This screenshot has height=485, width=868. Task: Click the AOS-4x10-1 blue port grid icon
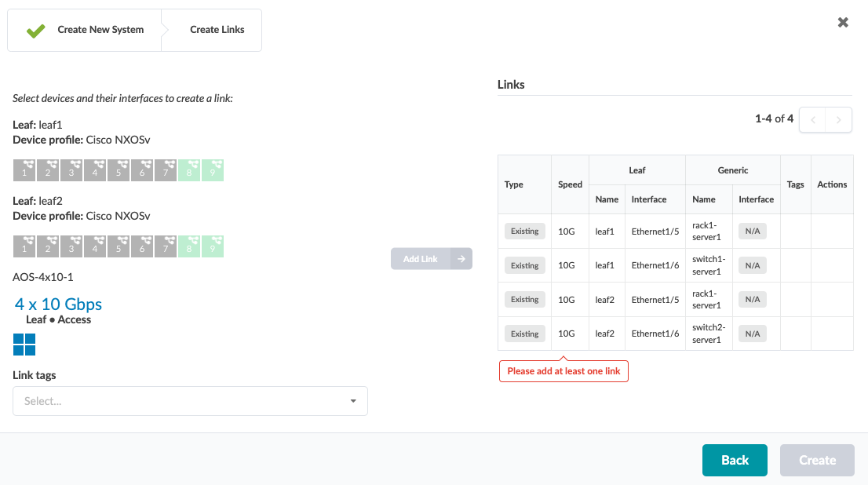point(24,345)
